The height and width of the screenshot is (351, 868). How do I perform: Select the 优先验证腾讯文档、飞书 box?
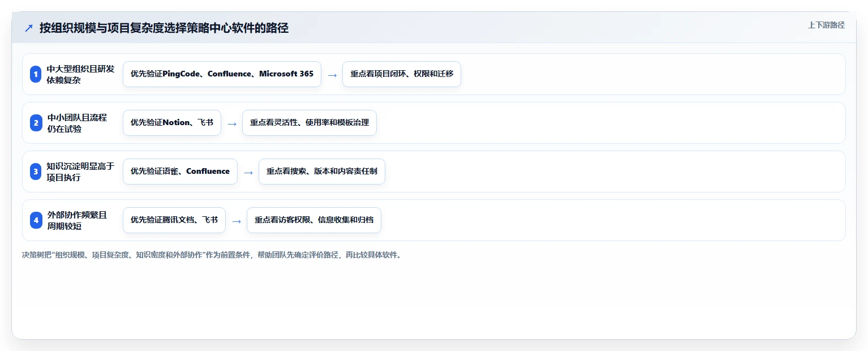pyautogui.click(x=174, y=220)
